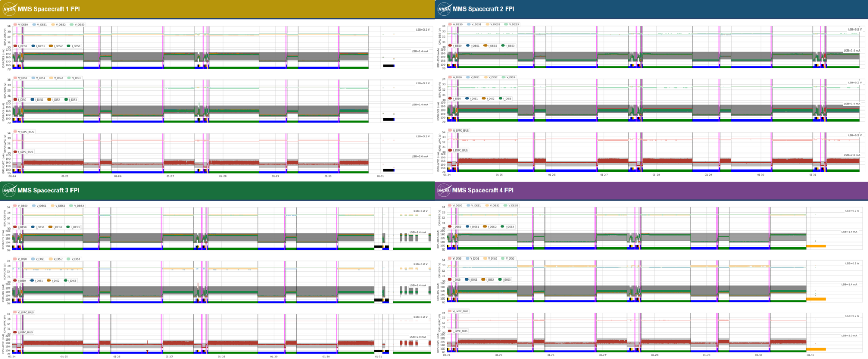The height and width of the screenshot is (359, 868).
Task: Toggle V_DIS0 legend entry in Spacecraft 1
Action: 21,78
